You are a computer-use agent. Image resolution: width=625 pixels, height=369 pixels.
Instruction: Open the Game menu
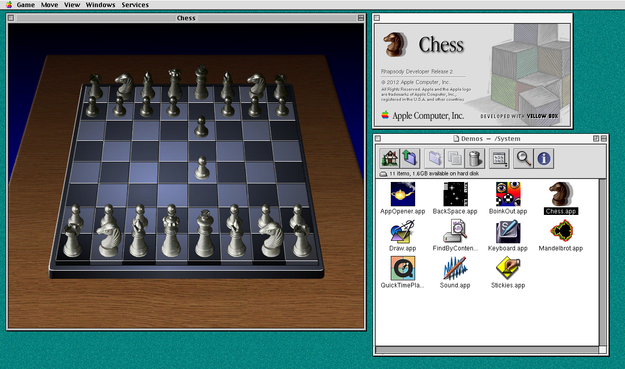click(x=26, y=5)
